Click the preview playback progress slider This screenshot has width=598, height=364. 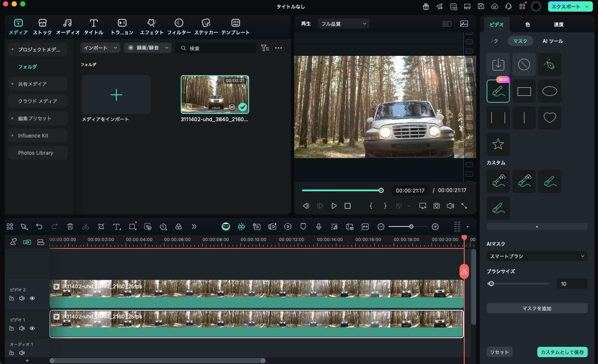tap(342, 190)
